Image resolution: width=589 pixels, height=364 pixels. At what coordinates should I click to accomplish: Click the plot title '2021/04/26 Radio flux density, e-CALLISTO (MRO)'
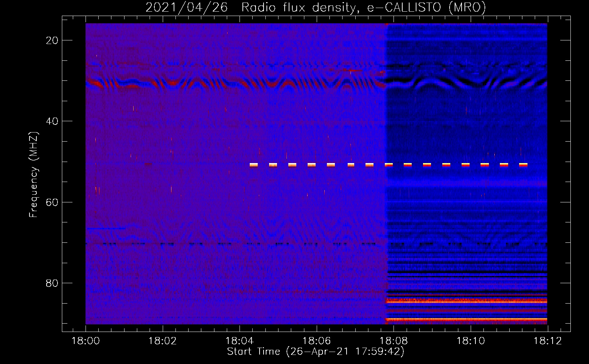click(x=316, y=7)
